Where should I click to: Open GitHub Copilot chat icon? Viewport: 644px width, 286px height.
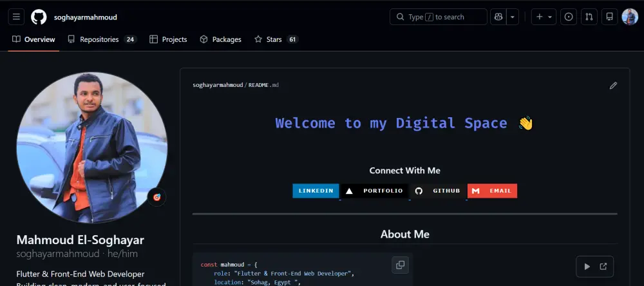coord(498,17)
